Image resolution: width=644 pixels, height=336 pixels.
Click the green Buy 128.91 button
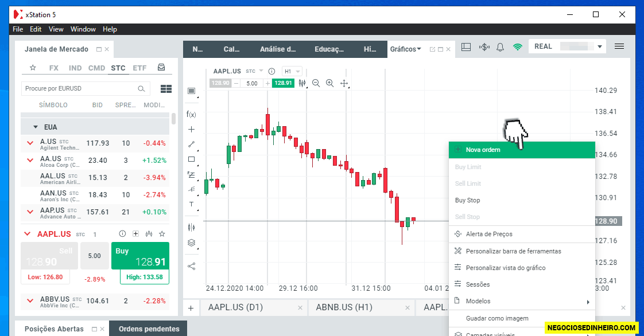coord(140,256)
